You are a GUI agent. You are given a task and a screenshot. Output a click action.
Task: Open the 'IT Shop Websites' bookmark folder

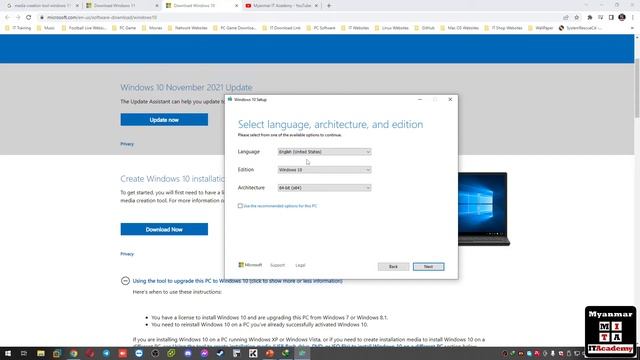503,28
